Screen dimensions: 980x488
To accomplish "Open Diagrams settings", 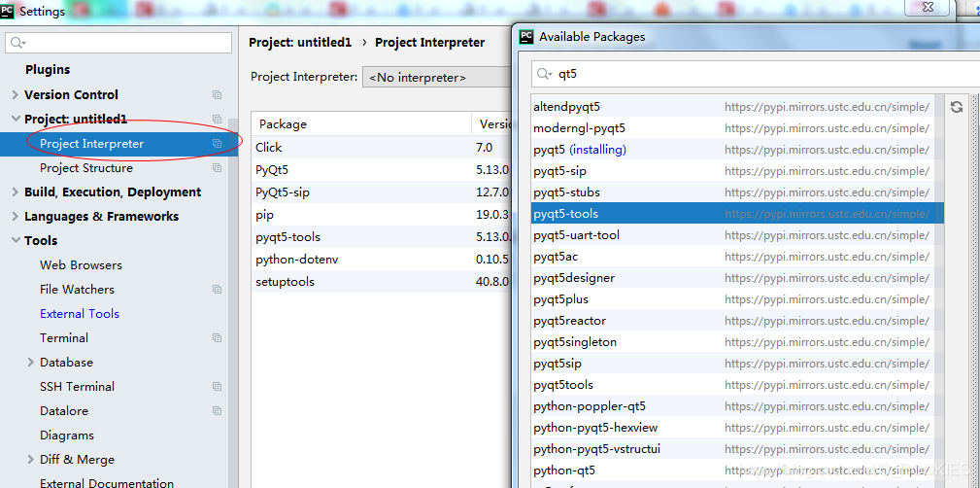I will tap(67, 436).
